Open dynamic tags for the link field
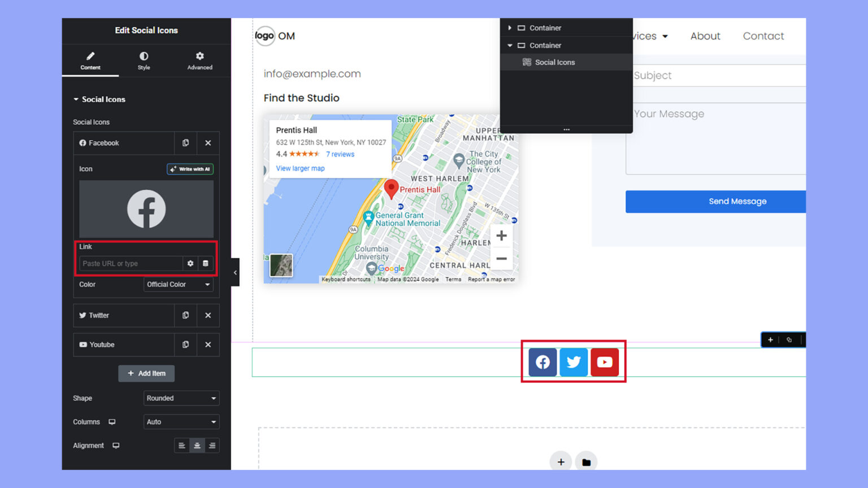 pos(207,263)
